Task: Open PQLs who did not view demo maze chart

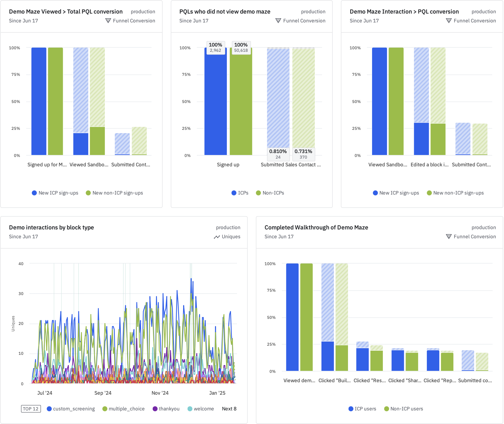Action: click(x=225, y=12)
